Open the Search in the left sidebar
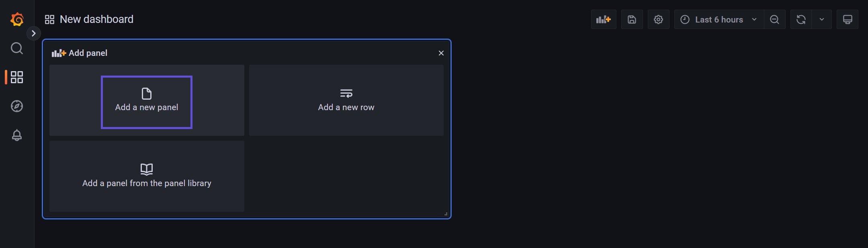868x248 pixels. (x=17, y=48)
